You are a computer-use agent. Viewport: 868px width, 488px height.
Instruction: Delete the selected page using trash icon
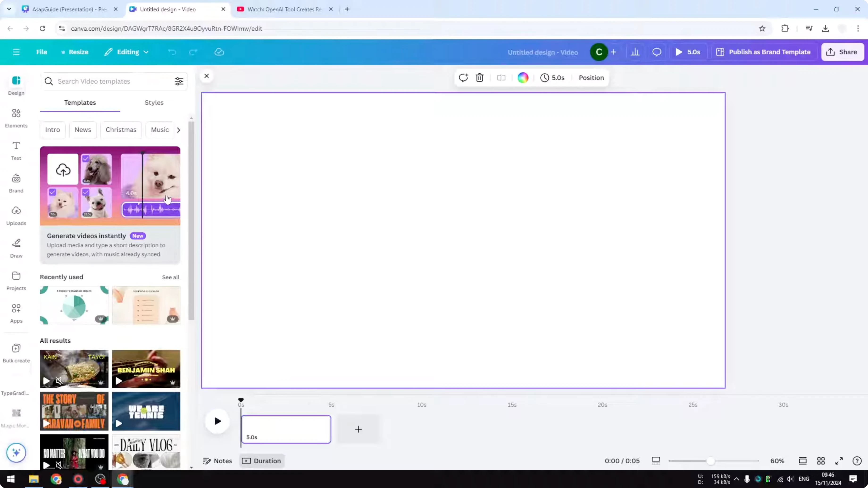tap(480, 78)
